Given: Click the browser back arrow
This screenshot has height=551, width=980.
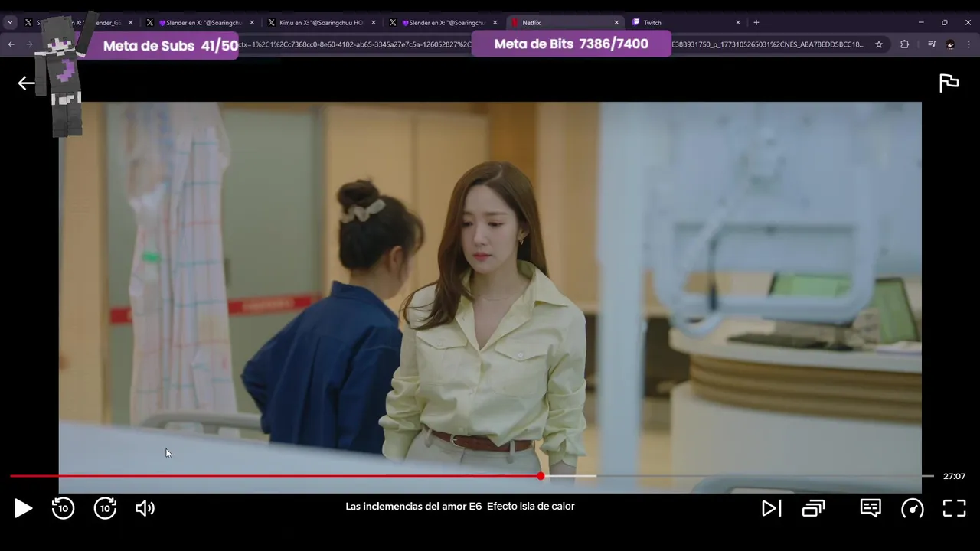Looking at the screenshot, I should [x=11, y=44].
